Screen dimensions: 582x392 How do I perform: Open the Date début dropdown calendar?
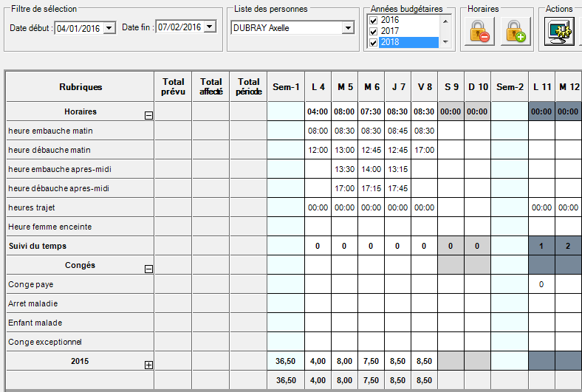(x=110, y=28)
